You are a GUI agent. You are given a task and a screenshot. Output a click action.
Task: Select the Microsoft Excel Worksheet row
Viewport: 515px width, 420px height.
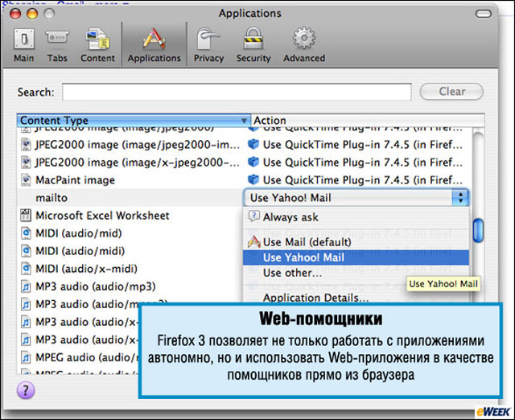[130, 216]
